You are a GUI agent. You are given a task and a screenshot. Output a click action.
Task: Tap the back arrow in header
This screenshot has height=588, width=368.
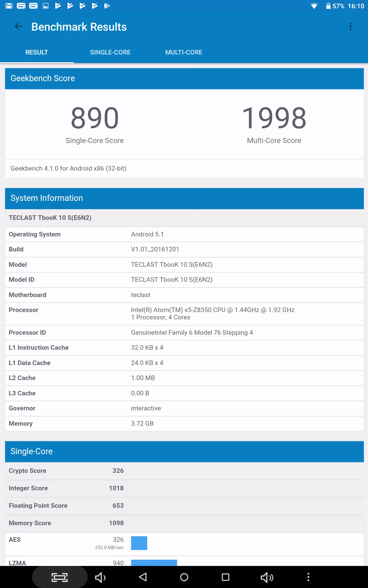[x=18, y=27]
